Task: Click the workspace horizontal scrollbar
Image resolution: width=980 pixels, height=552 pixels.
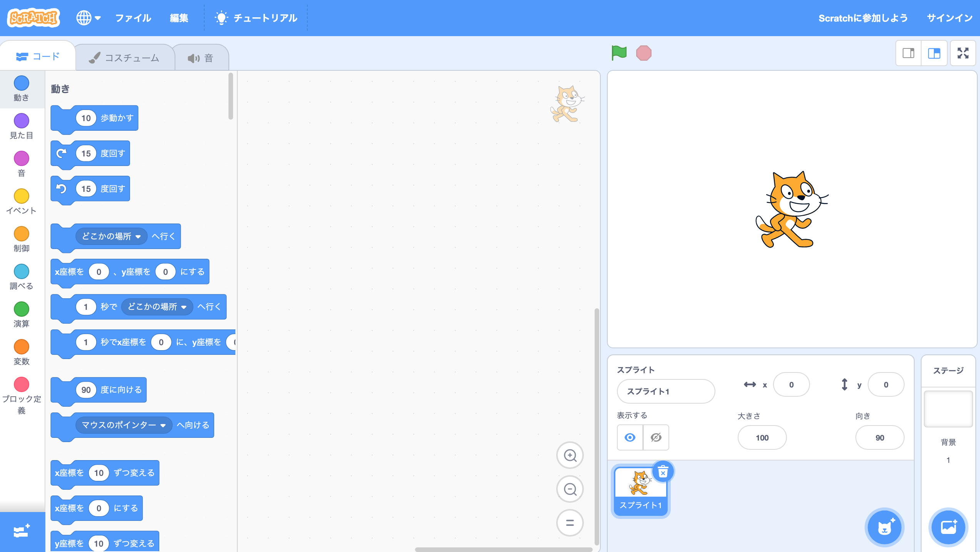Action: pos(504,549)
